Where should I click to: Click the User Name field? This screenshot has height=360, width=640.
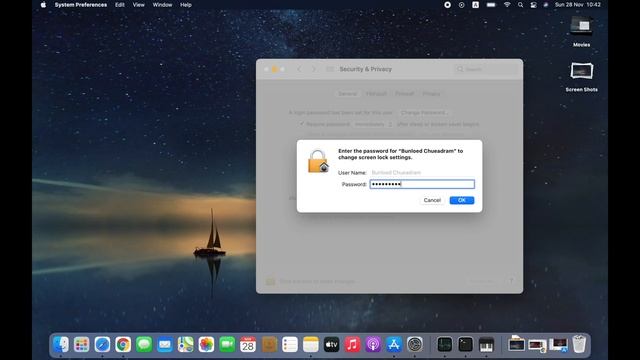pos(422,173)
